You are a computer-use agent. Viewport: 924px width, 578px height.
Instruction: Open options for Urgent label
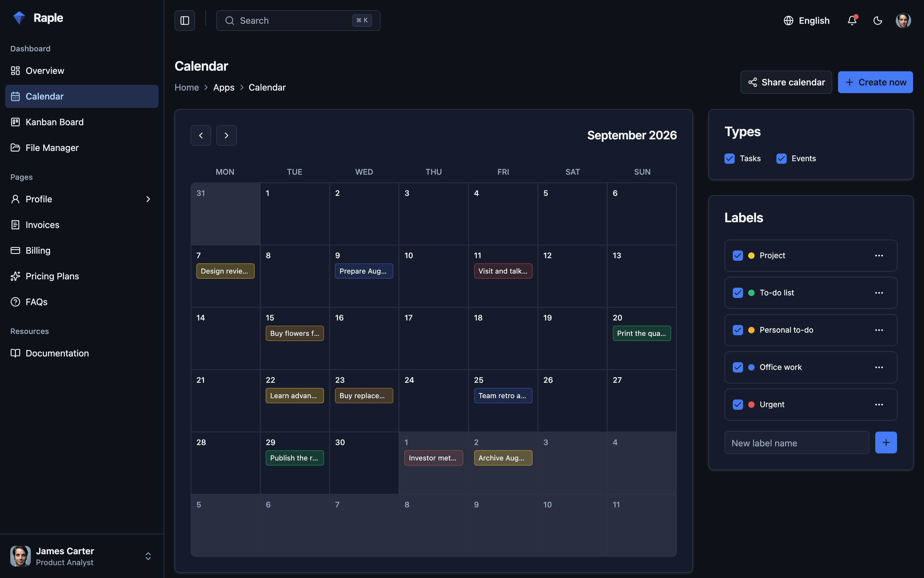[x=879, y=405]
